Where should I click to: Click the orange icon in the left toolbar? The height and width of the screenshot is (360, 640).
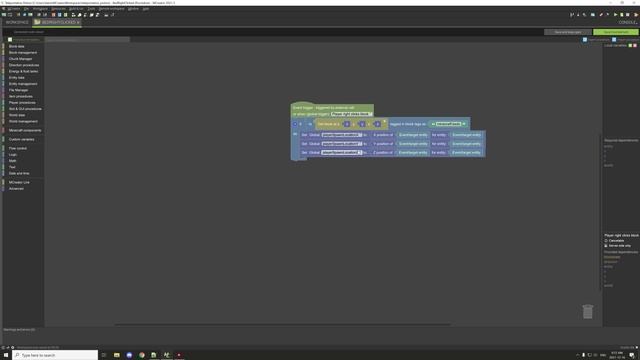pyautogui.click(x=53, y=15)
